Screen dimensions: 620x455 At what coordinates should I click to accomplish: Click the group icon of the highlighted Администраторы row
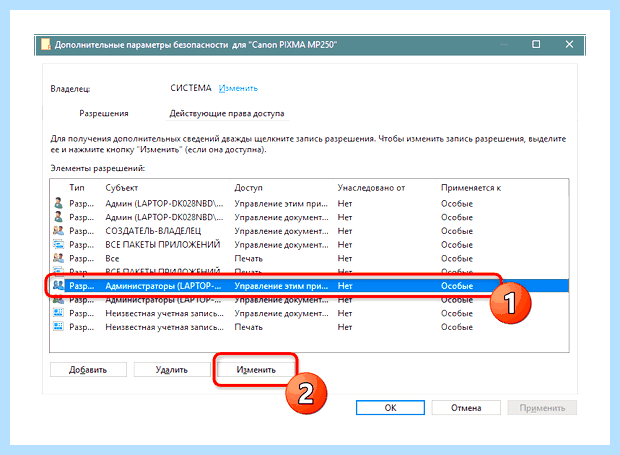tap(58, 285)
